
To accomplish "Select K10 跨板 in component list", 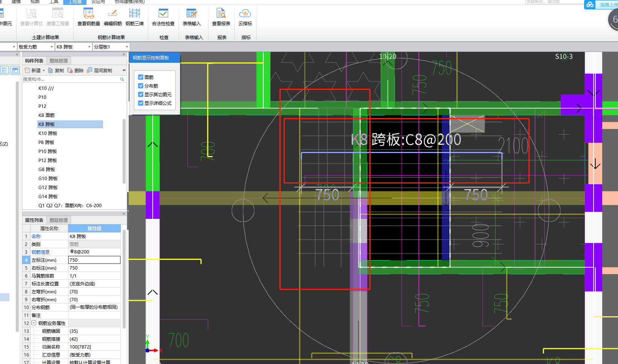I will pos(48,133).
